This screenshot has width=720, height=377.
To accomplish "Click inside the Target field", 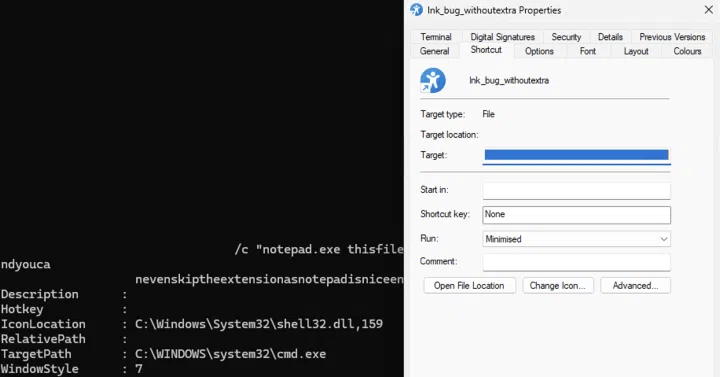I will click(x=576, y=155).
